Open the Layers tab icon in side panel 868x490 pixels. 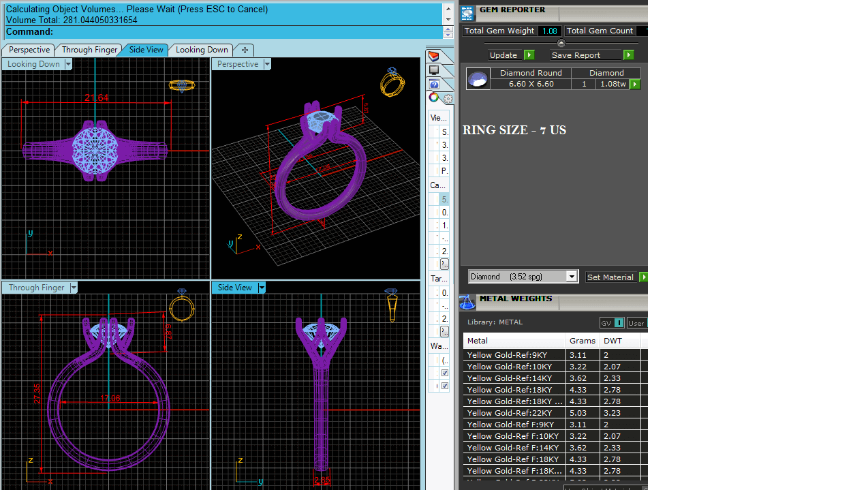click(434, 56)
